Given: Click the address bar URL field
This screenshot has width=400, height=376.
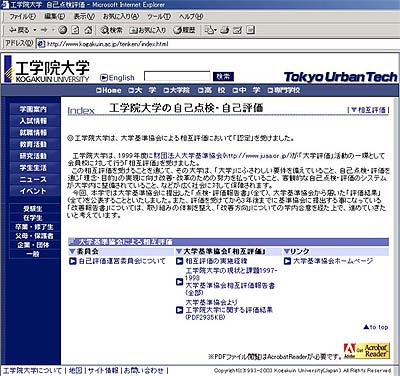Looking at the screenshot, I should point(217,44).
